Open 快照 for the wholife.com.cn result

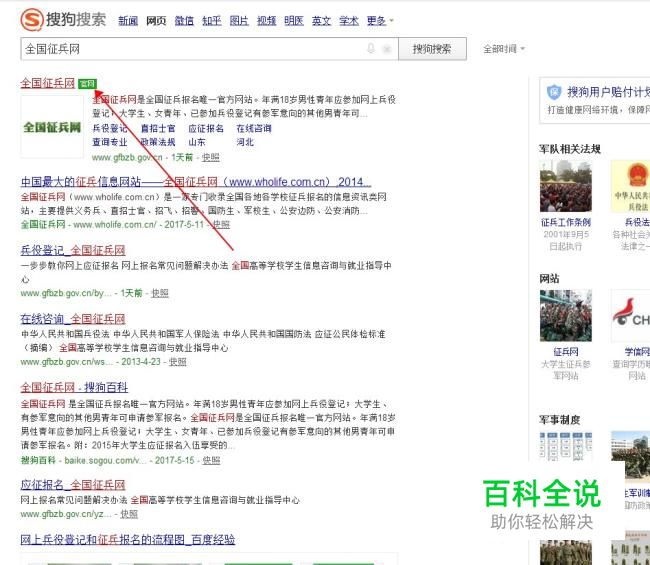click(x=221, y=224)
